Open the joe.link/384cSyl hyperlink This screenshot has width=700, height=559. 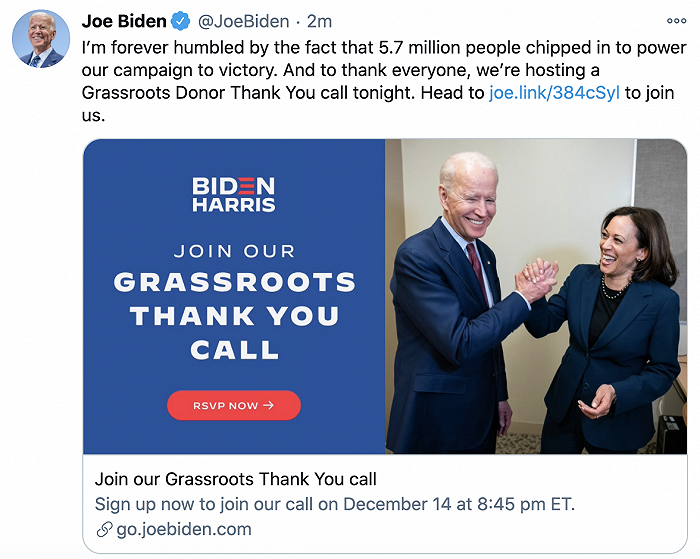tap(554, 92)
